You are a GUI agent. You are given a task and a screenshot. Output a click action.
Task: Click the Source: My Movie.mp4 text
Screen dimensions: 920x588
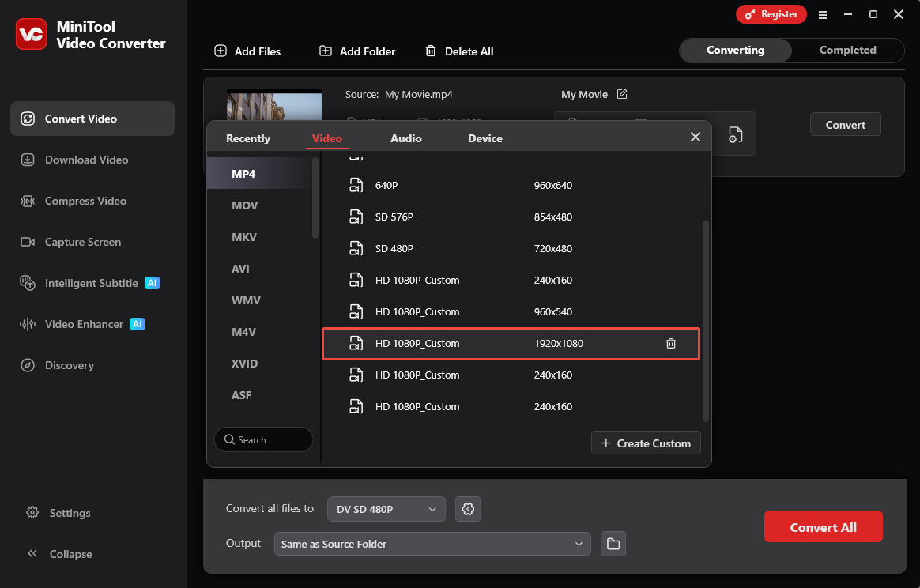click(398, 95)
